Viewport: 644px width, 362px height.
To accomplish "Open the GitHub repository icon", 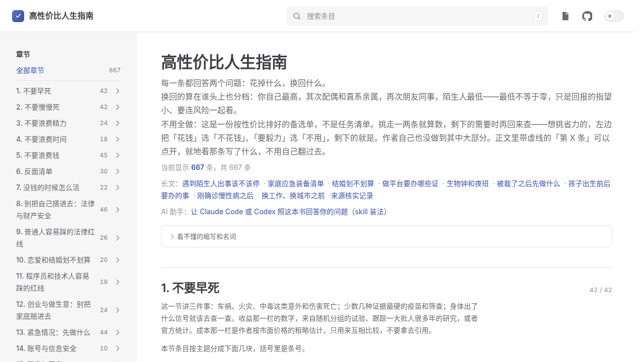I will coord(587,16).
